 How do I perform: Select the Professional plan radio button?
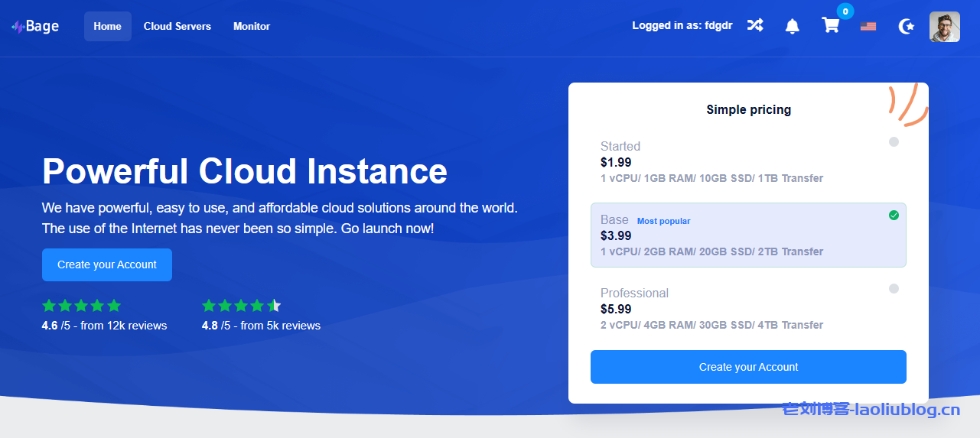pos(894,289)
